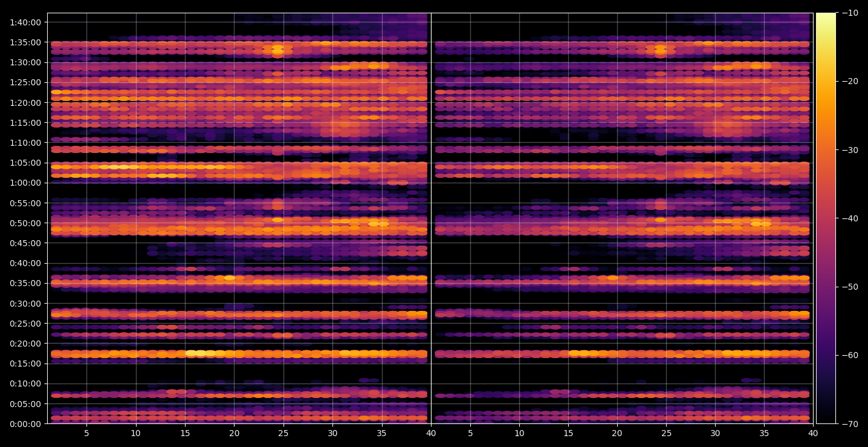Screen dimensions: 868x447
Task: Click the −50 colorbar tick label
Action: (850, 287)
